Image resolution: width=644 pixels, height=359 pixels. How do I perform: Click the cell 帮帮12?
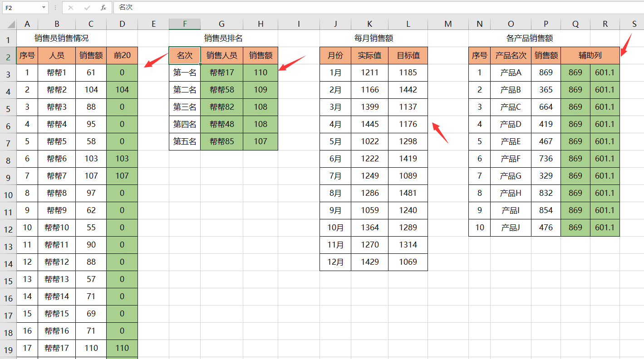point(57,262)
